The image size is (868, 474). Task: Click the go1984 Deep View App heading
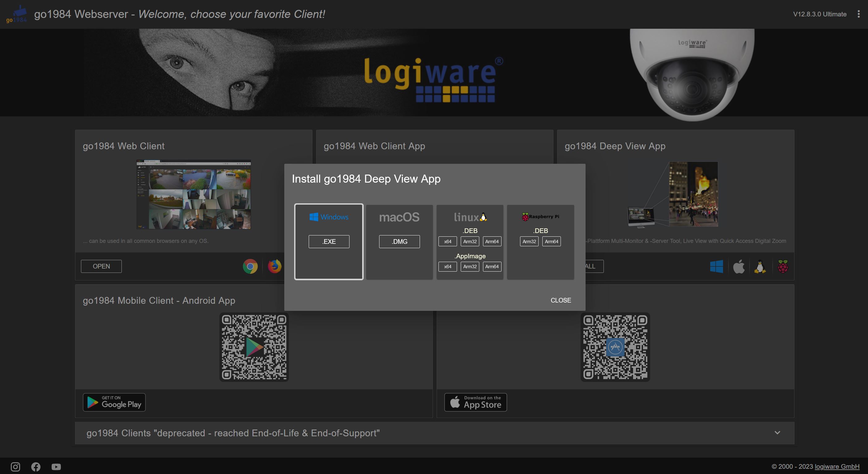[x=615, y=146]
